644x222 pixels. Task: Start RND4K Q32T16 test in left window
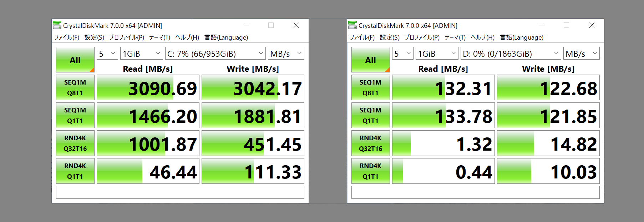[75, 143]
